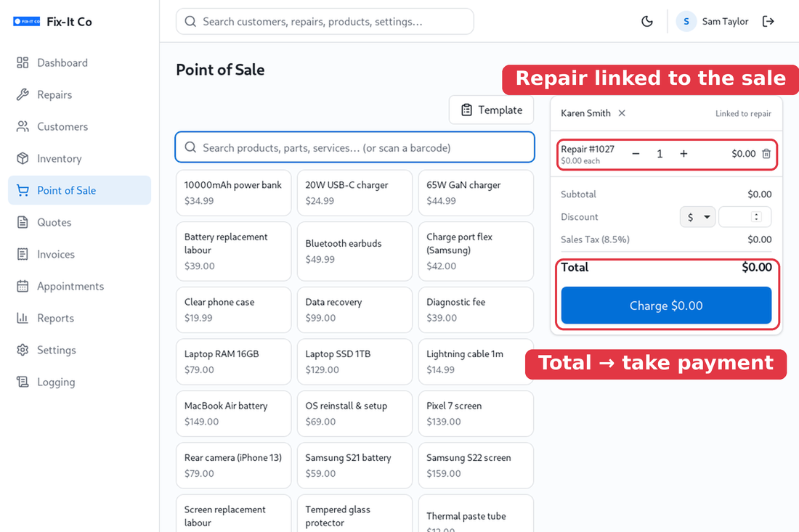Open the Customers section
This screenshot has height=532, width=799.
pos(79,126)
